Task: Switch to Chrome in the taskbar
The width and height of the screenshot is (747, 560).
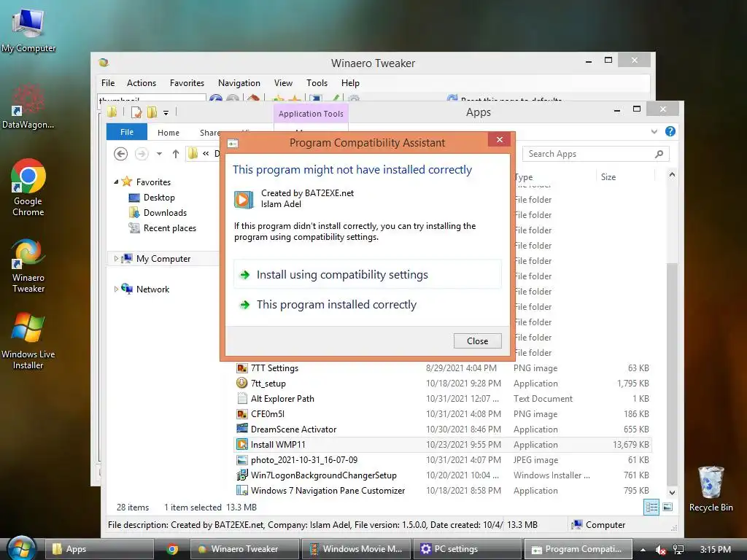Action: 172,549
